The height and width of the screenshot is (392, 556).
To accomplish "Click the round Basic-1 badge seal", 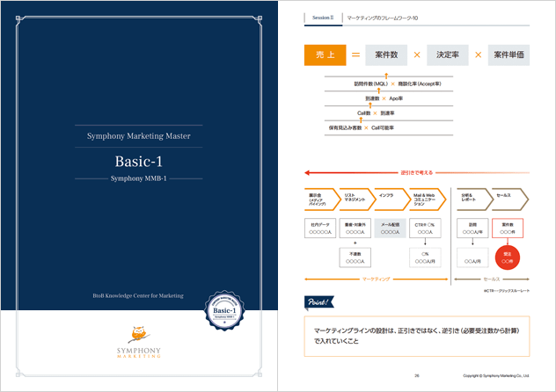I will click(224, 311).
